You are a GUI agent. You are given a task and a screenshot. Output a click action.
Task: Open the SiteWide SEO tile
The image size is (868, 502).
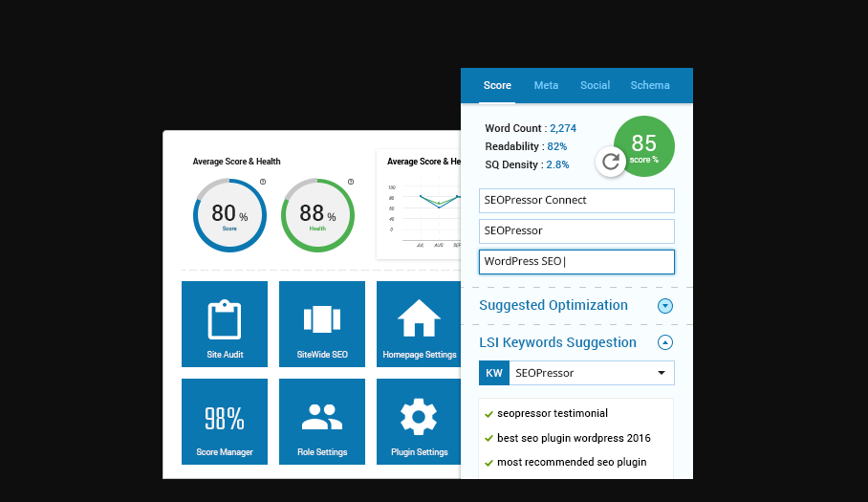pyautogui.click(x=322, y=324)
